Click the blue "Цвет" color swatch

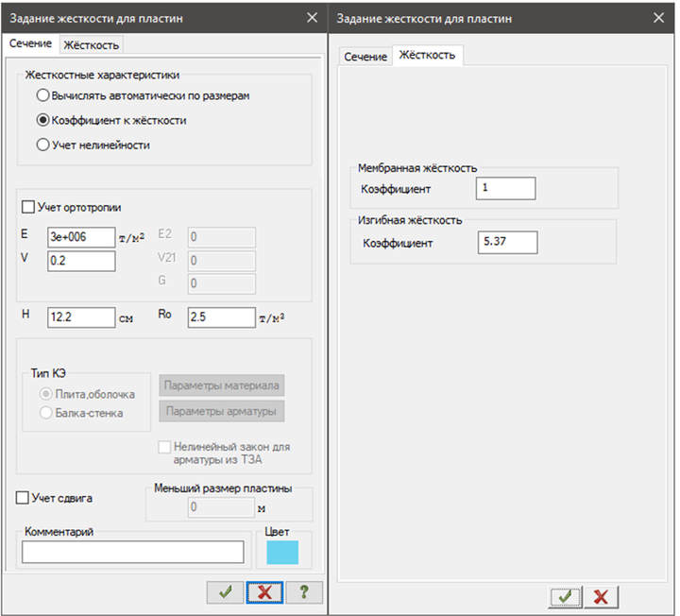282,551
